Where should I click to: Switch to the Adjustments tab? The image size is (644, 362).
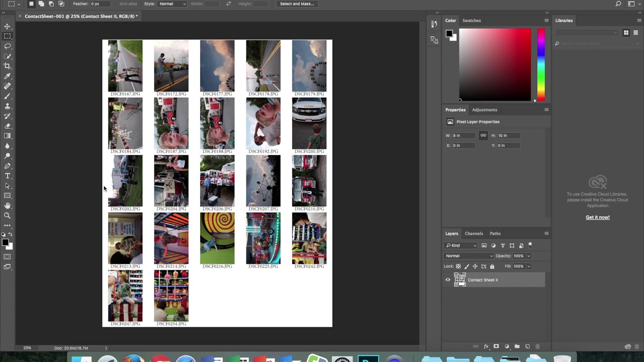485,110
